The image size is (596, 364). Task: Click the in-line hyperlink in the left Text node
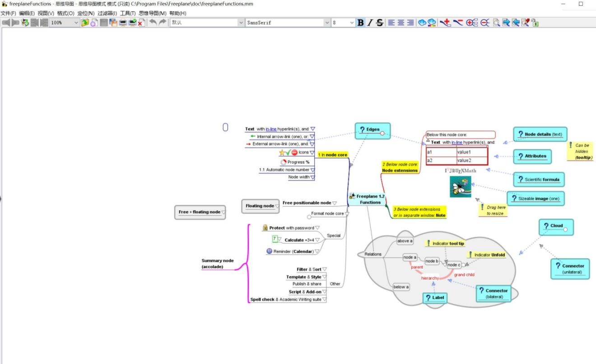(271, 129)
